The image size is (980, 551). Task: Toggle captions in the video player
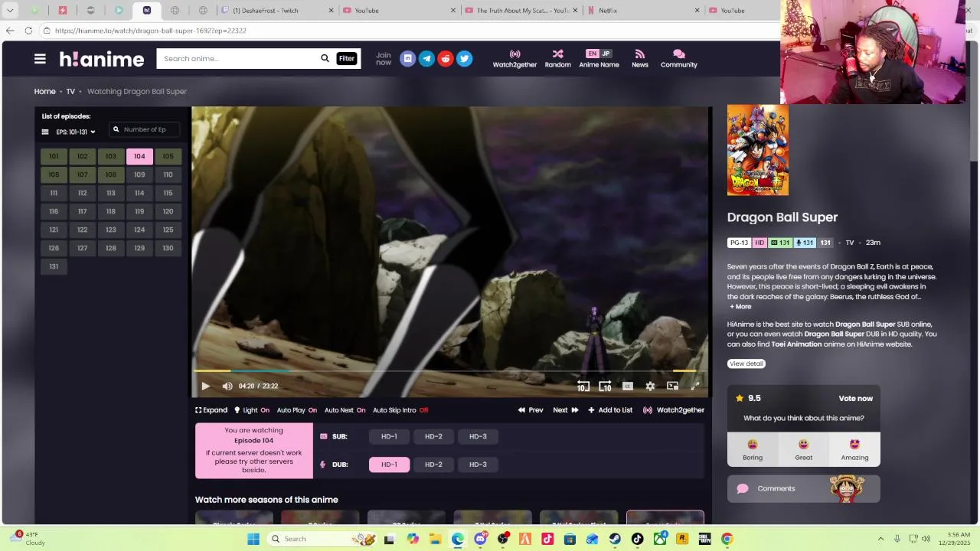pyautogui.click(x=628, y=386)
